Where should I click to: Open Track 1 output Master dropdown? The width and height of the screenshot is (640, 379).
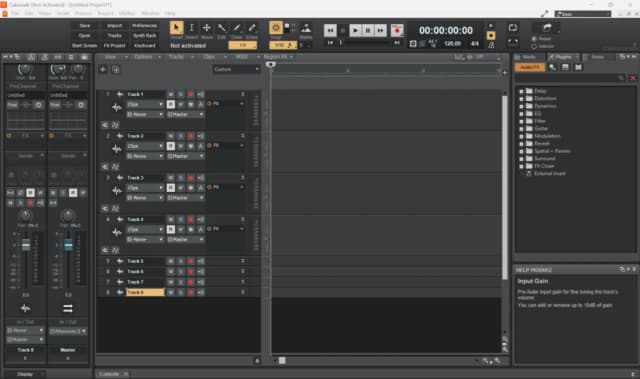point(185,115)
